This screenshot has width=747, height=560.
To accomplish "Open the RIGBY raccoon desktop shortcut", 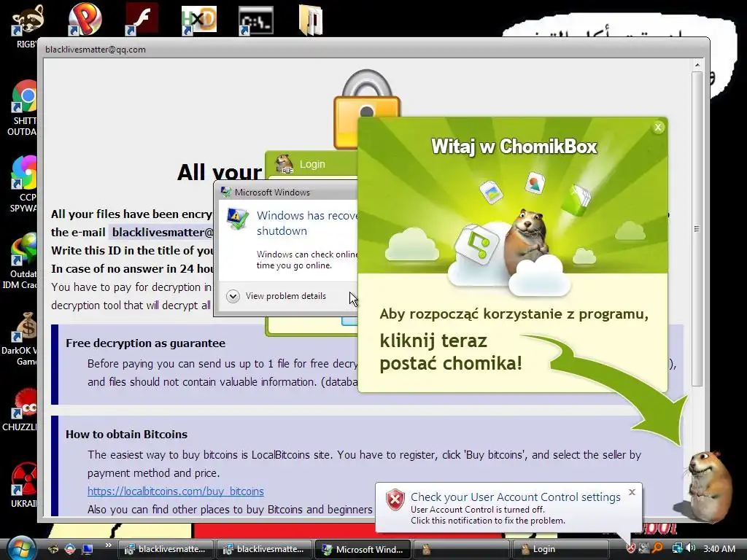I will (27, 26).
